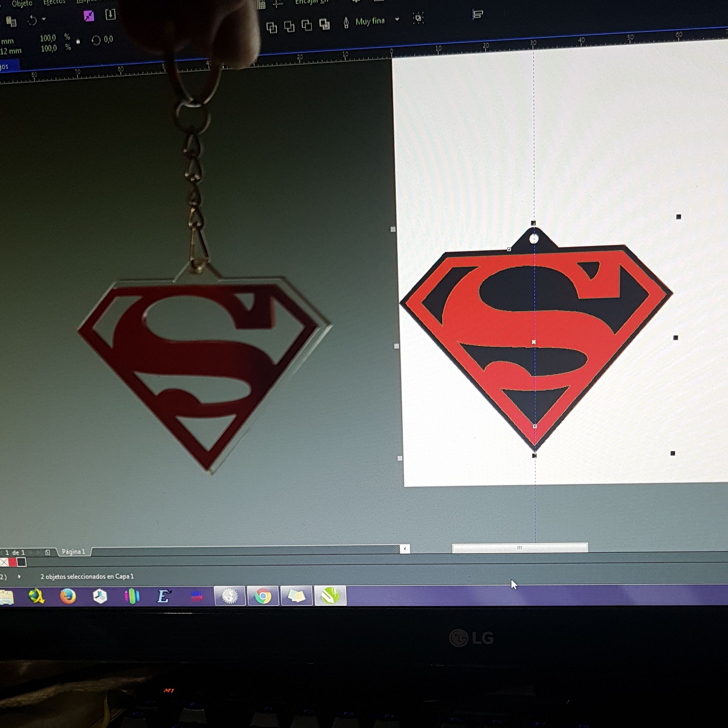
Task: Toggle the lock ratio padlock
Action: [78, 41]
